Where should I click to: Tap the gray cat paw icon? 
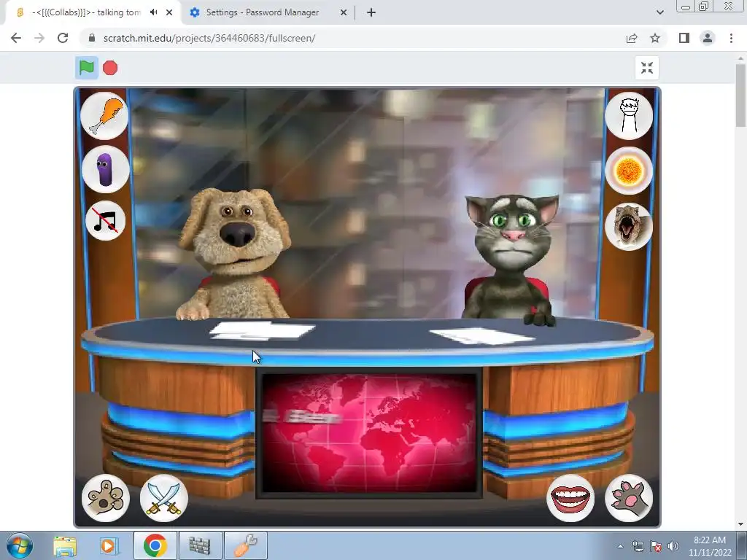(629, 498)
